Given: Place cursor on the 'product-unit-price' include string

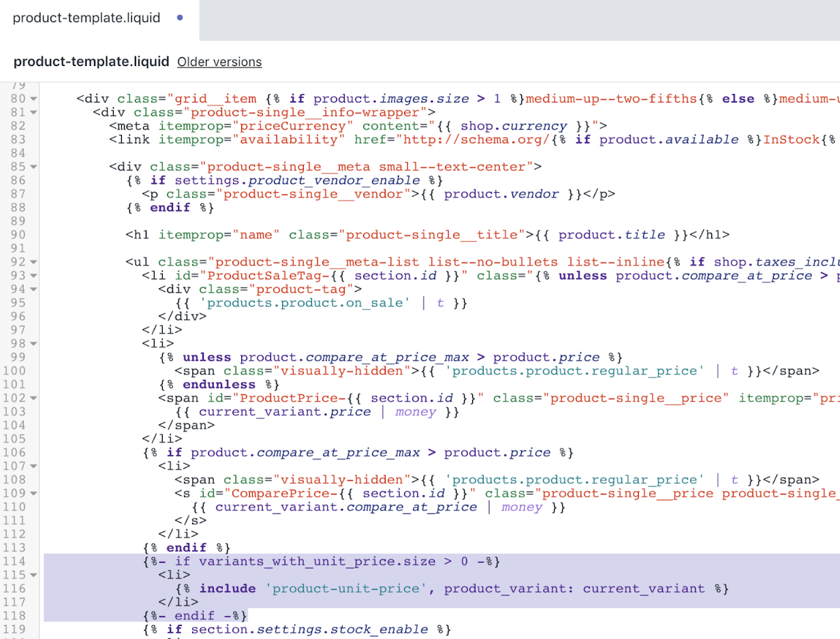Looking at the screenshot, I should coord(347,589).
